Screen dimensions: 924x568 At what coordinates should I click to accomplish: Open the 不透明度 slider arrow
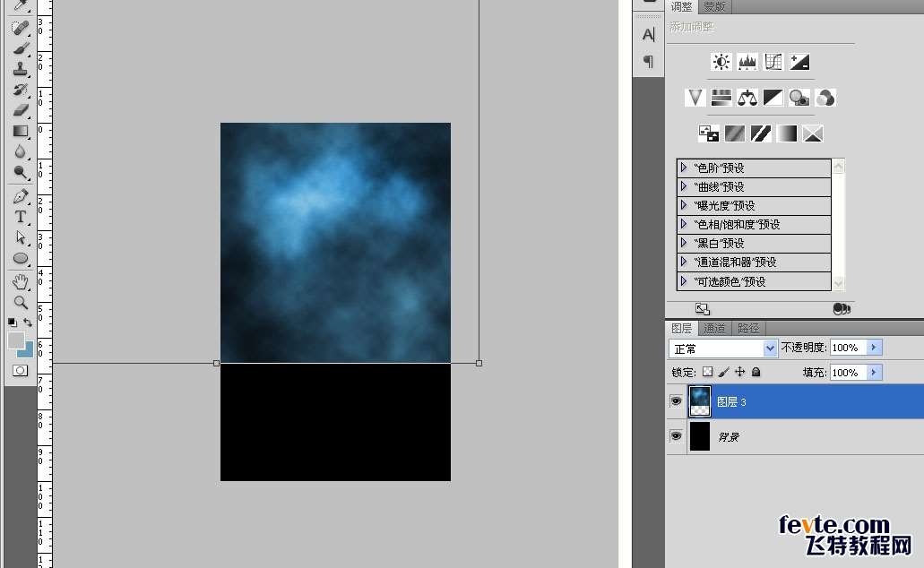[874, 348]
